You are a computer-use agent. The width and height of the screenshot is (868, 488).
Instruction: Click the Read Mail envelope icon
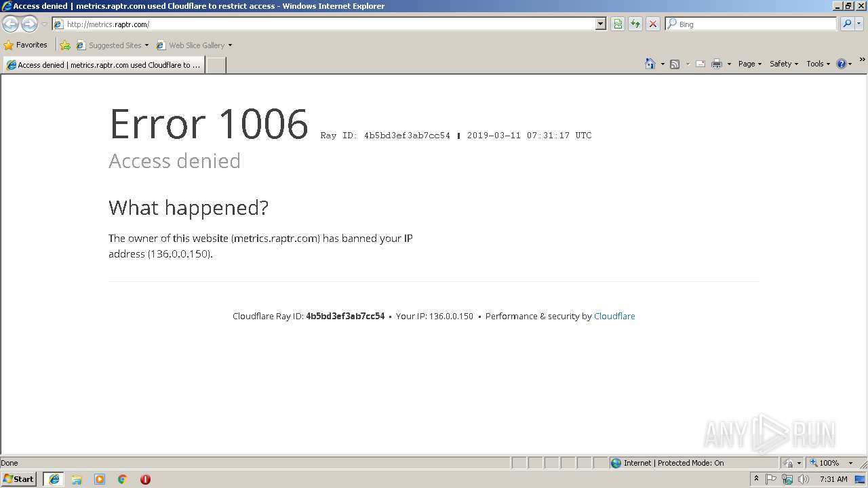[701, 64]
